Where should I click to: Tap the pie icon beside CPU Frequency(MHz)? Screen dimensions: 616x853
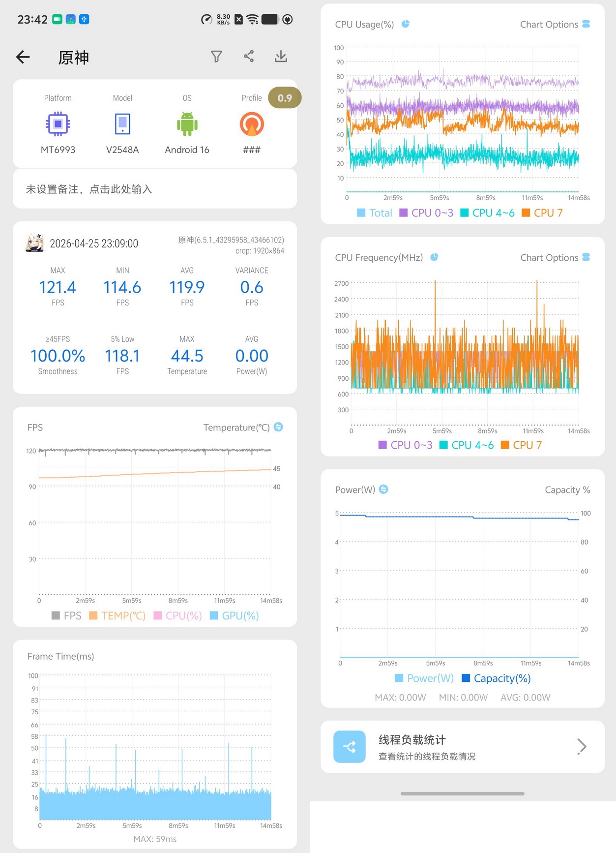[x=434, y=257]
